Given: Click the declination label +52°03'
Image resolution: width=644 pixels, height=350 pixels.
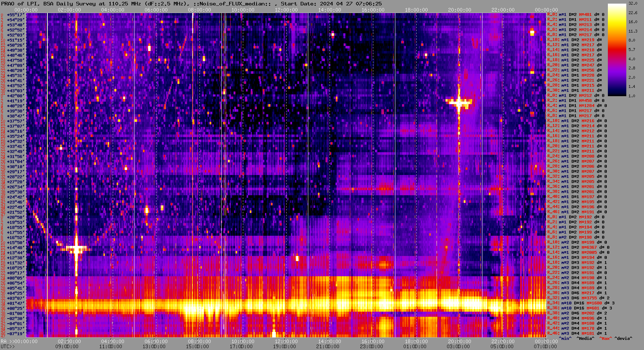Looking at the screenshot, I should point(16,35).
